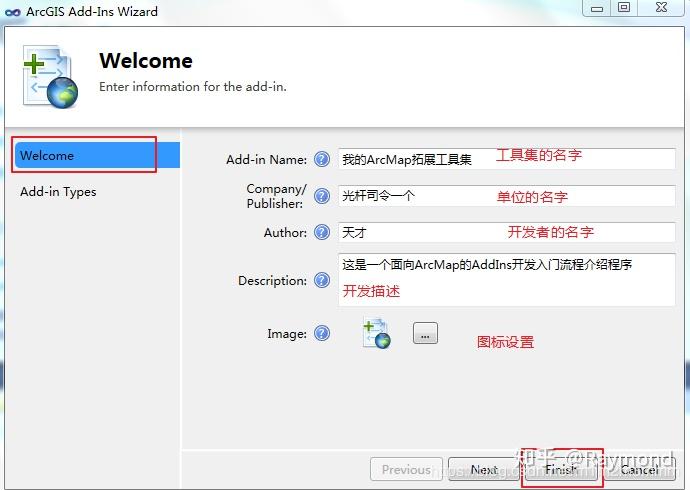Select Welcome page in the sidebar
690x490 pixels.
click(x=97, y=155)
